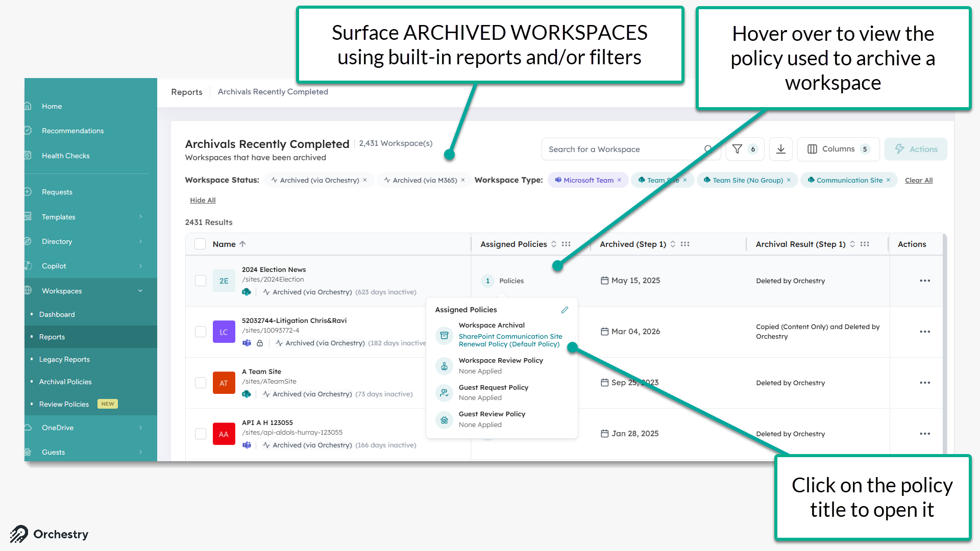The image size is (980, 551).
Task: Remove the Archived (via M365) filter chip
Action: (x=463, y=180)
